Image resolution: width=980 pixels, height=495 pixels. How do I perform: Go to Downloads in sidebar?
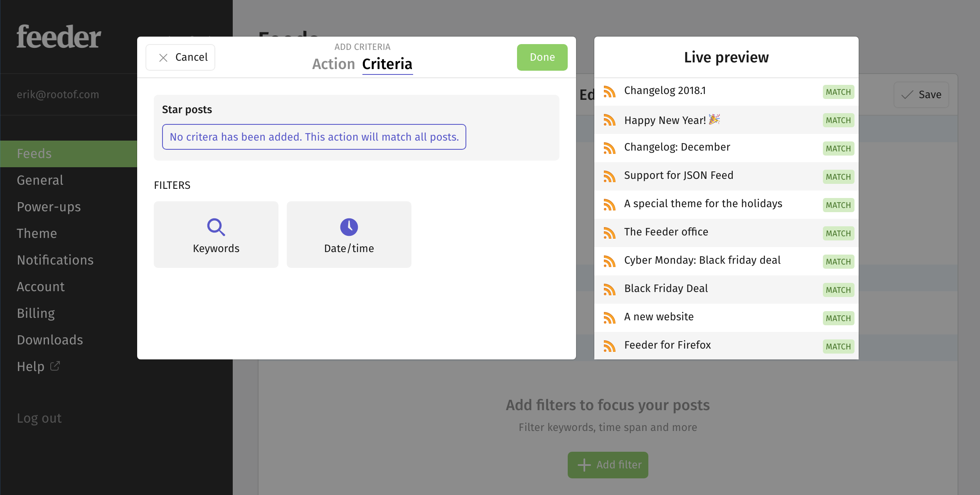(x=50, y=340)
